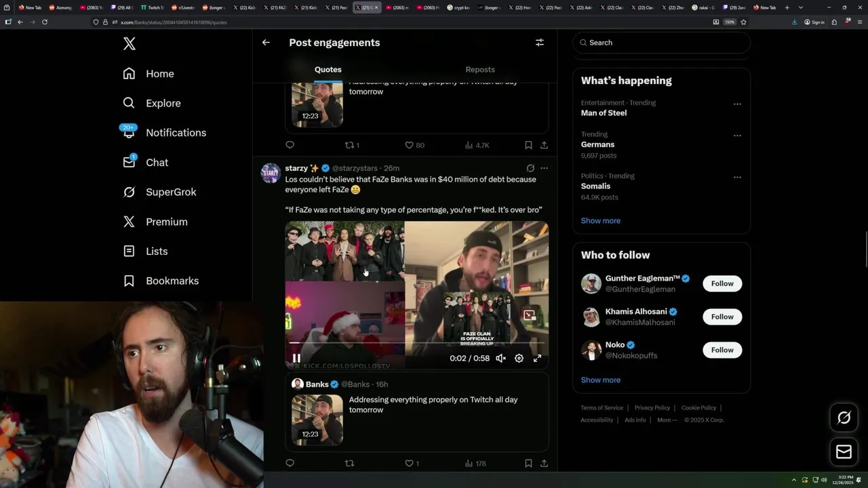The height and width of the screenshot is (488, 868).
Task: Open the X logo home link
Action: click(x=130, y=44)
